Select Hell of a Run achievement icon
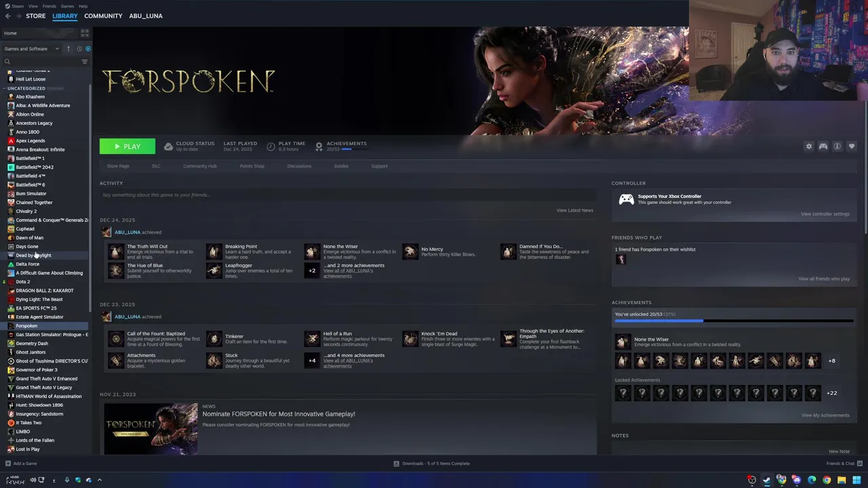868x488 pixels. (312, 339)
